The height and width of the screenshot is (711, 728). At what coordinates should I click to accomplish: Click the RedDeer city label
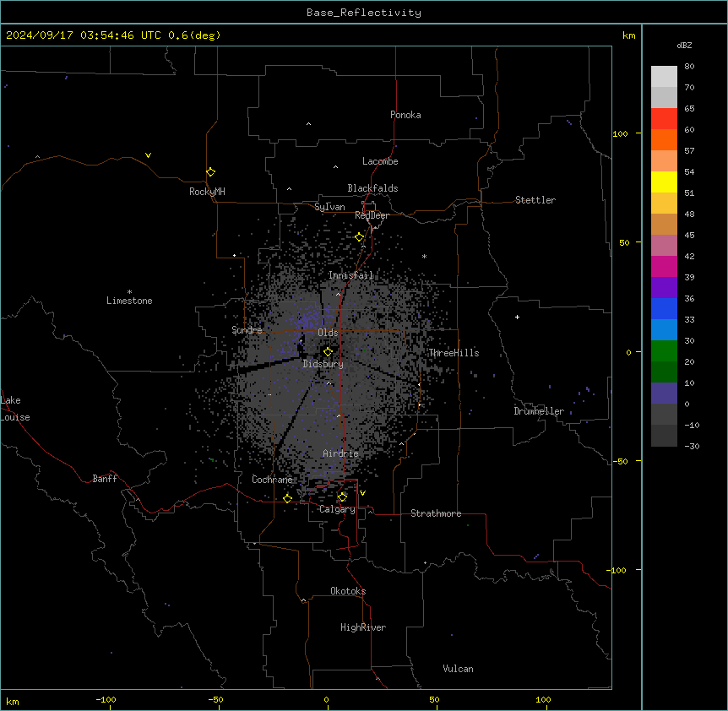(372, 215)
